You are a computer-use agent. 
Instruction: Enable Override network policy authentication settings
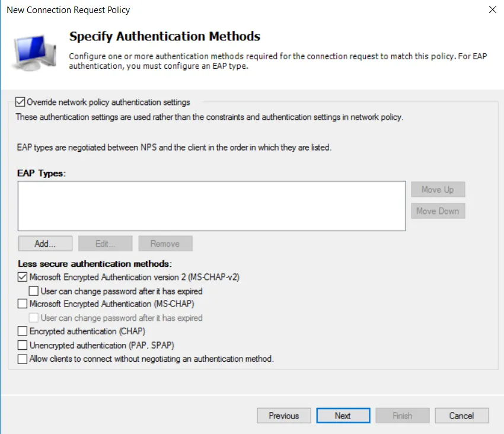tap(21, 101)
